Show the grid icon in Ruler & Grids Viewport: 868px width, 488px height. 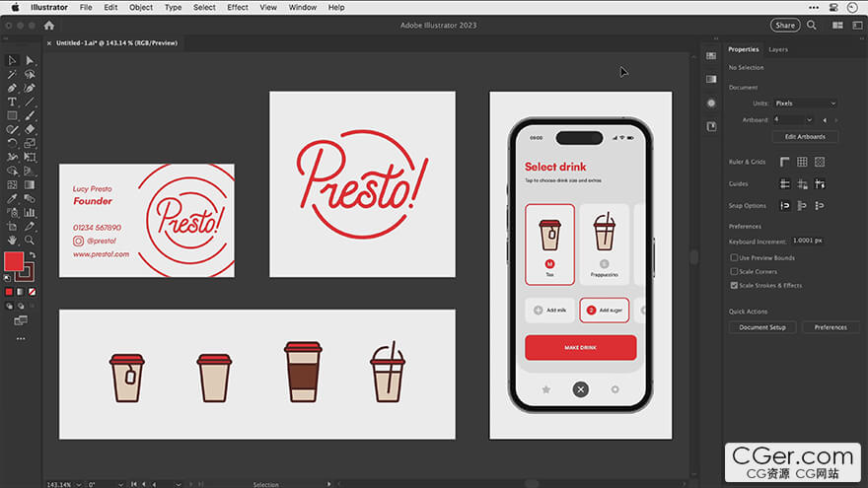(802, 162)
